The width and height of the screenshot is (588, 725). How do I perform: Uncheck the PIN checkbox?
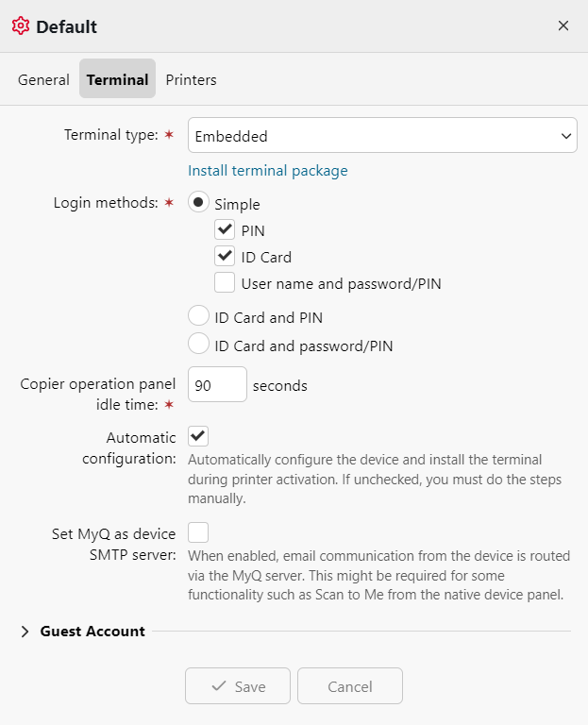point(225,229)
